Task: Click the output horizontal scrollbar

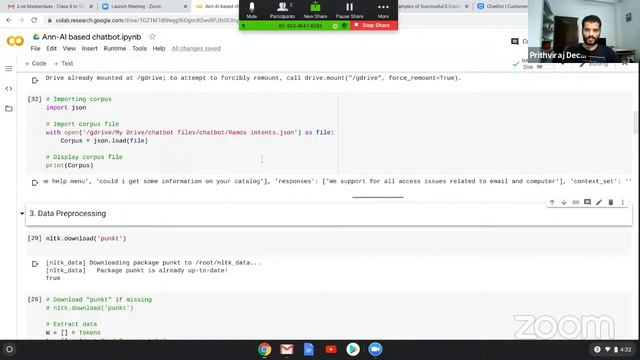Action: (x=378, y=197)
